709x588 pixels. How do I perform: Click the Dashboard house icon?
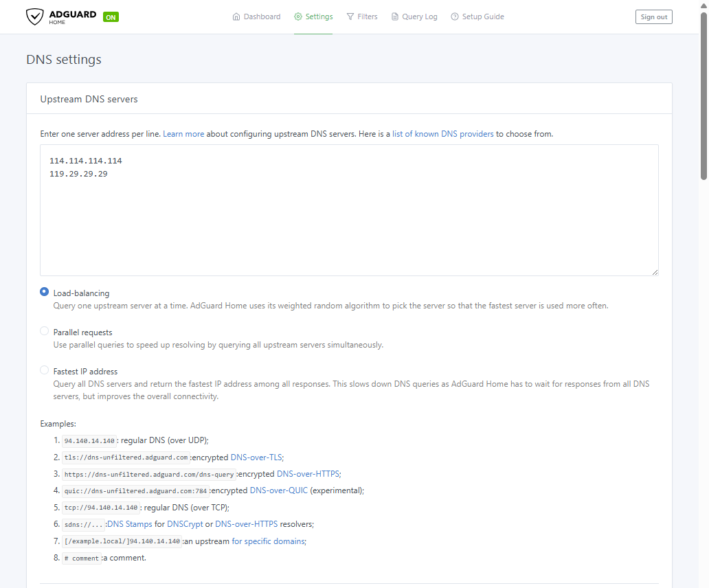coord(236,16)
